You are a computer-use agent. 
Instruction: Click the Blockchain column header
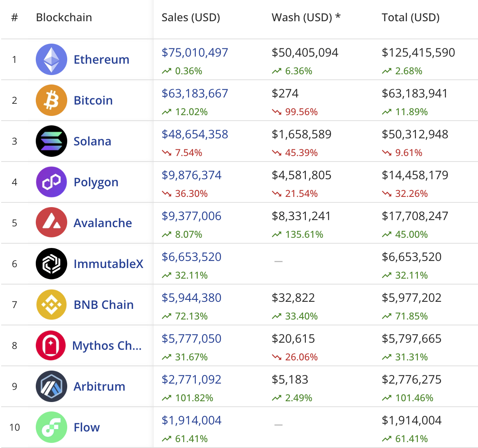point(64,17)
